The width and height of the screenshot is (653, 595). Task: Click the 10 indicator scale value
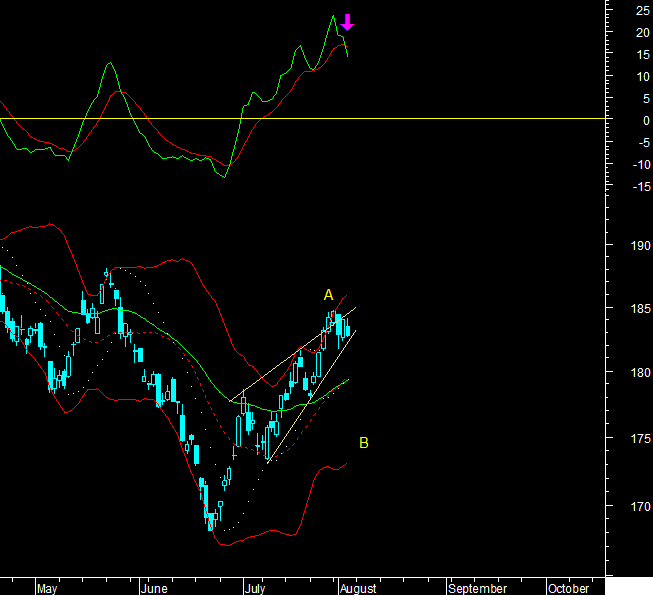[643, 77]
